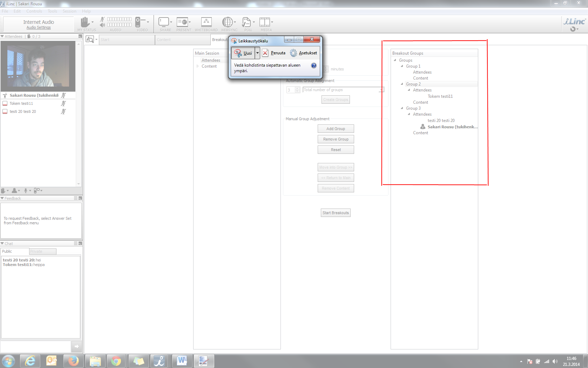This screenshot has width=588, height=368.
Task: Open the Tools menu
Action: pyautogui.click(x=52, y=11)
